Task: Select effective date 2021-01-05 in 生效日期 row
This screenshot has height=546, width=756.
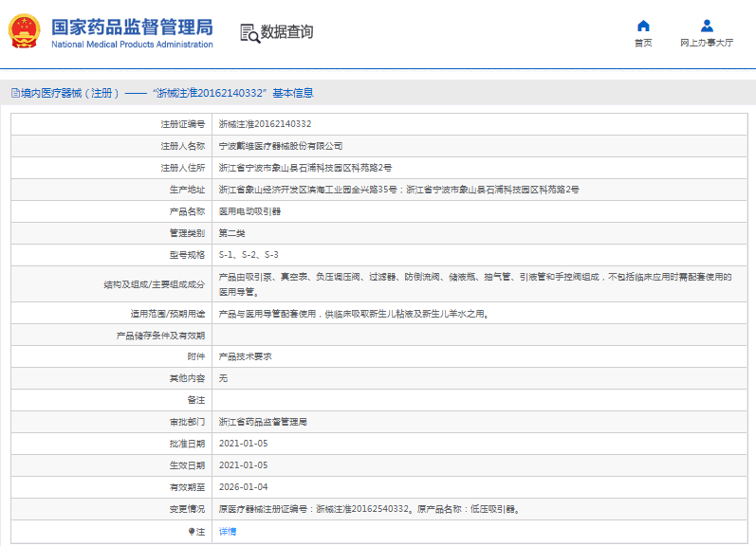Action: point(243,465)
